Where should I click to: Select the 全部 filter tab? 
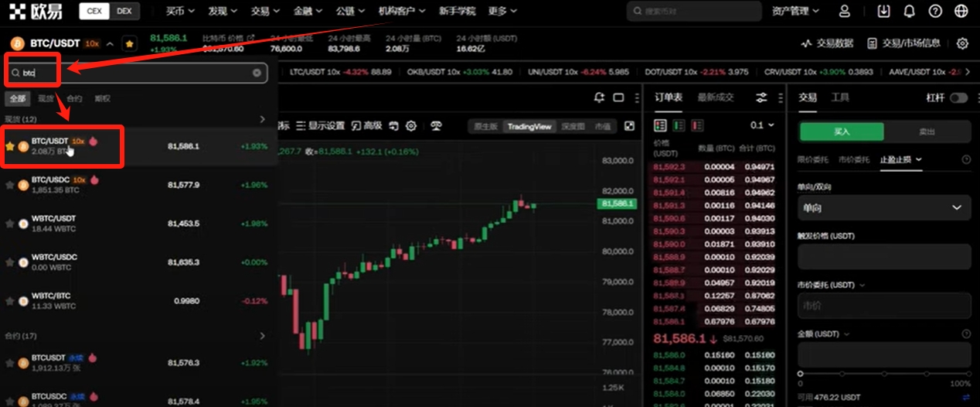17,98
